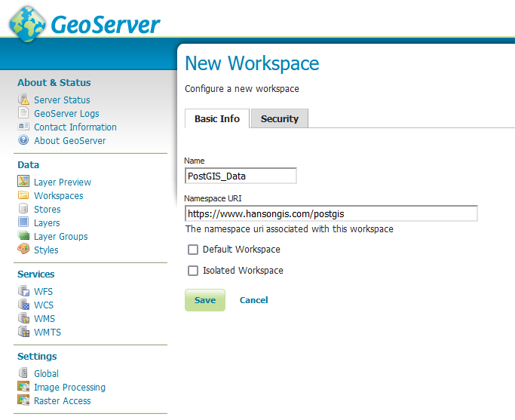Open WFS service settings link
Screen dimensions: 515x420
pyautogui.click(x=43, y=292)
